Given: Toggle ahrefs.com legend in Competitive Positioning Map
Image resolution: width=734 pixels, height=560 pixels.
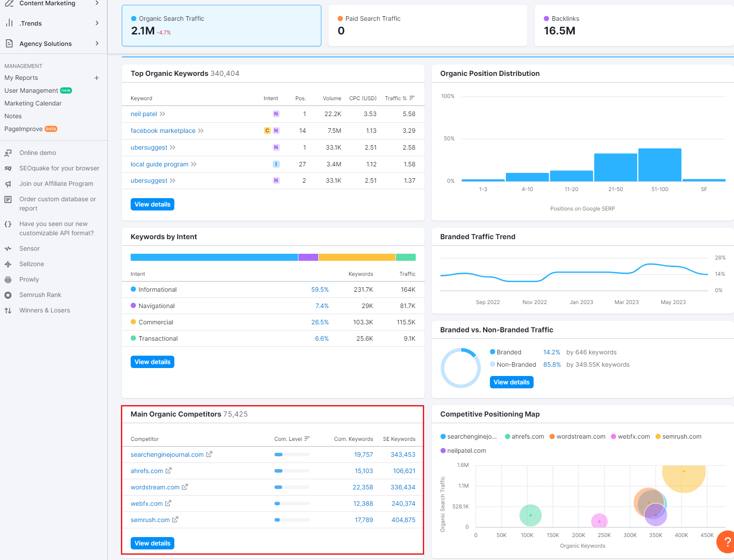Looking at the screenshot, I should pyautogui.click(x=524, y=436).
